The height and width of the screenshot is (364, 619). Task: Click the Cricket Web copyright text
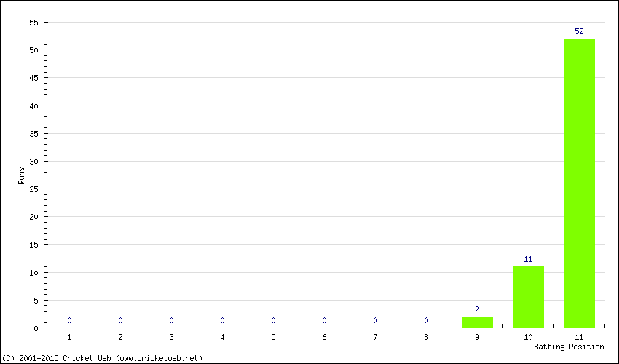[x=102, y=358]
